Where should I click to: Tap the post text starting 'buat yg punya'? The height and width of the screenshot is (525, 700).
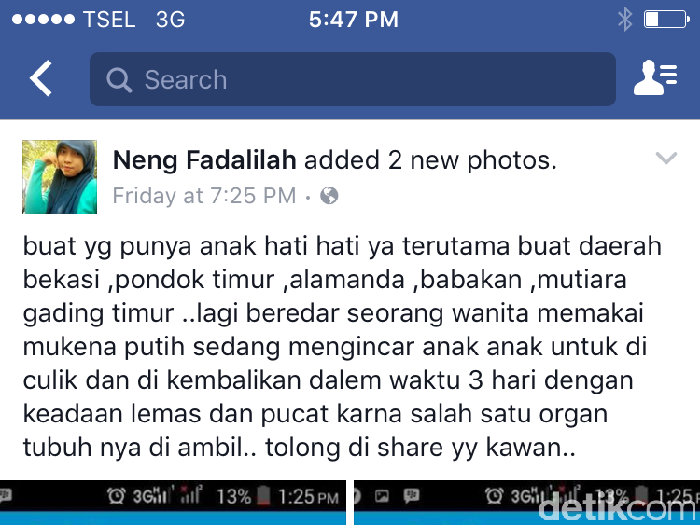click(342, 347)
